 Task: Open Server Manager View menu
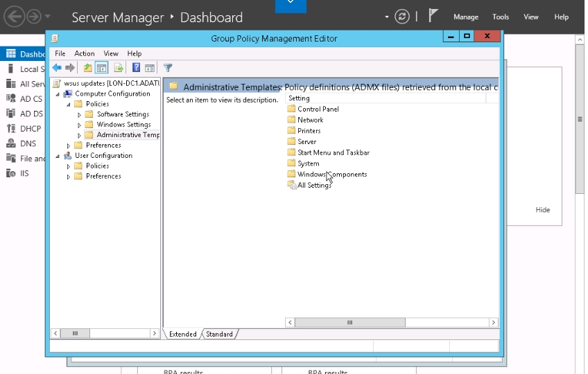(x=531, y=17)
